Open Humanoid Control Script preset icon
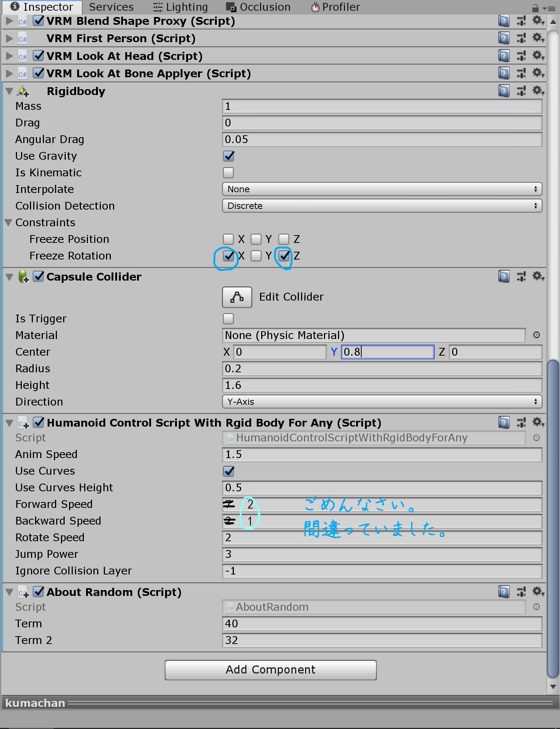Screen dimensions: 560x729 click(521, 423)
